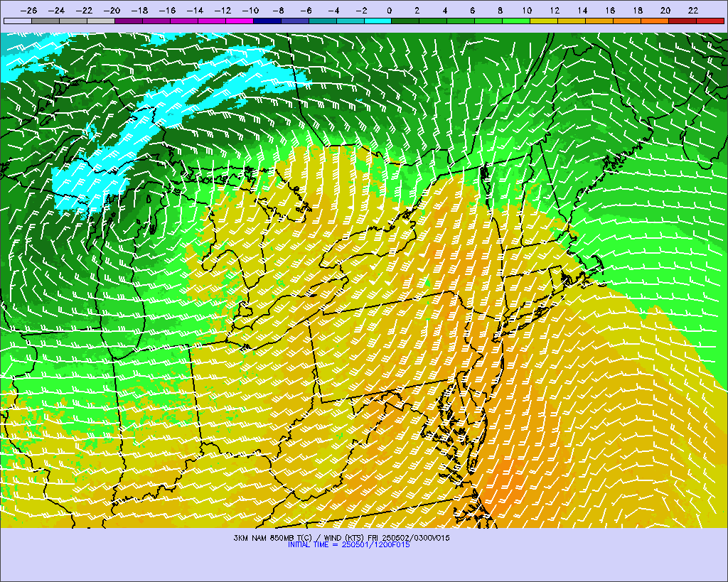
Task: Click the lavender swatch below -26 on legend
Action: click(18, 21)
